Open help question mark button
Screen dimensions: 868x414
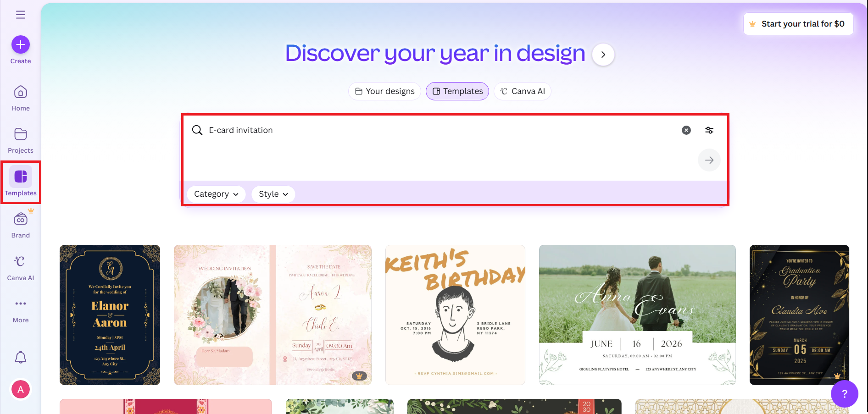tap(845, 393)
